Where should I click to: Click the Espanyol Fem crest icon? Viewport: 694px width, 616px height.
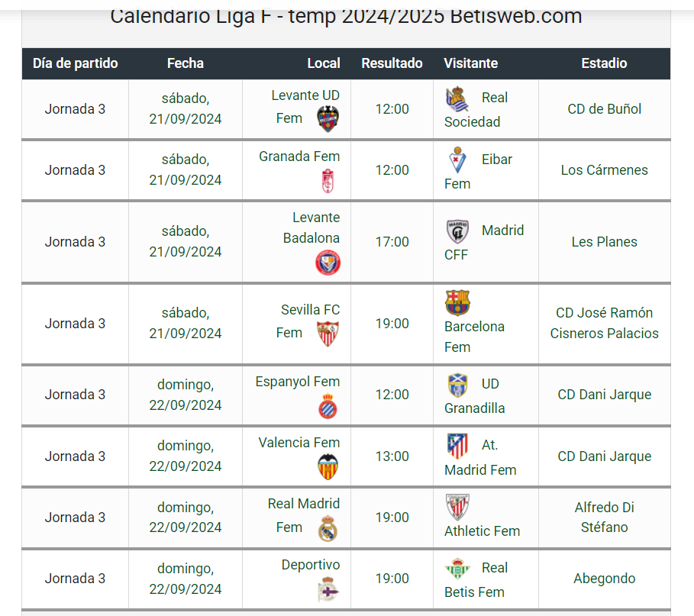coord(328,405)
